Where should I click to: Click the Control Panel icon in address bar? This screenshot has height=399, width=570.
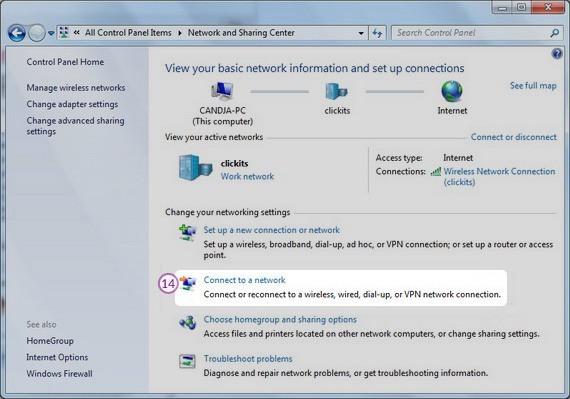[x=64, y=33]
